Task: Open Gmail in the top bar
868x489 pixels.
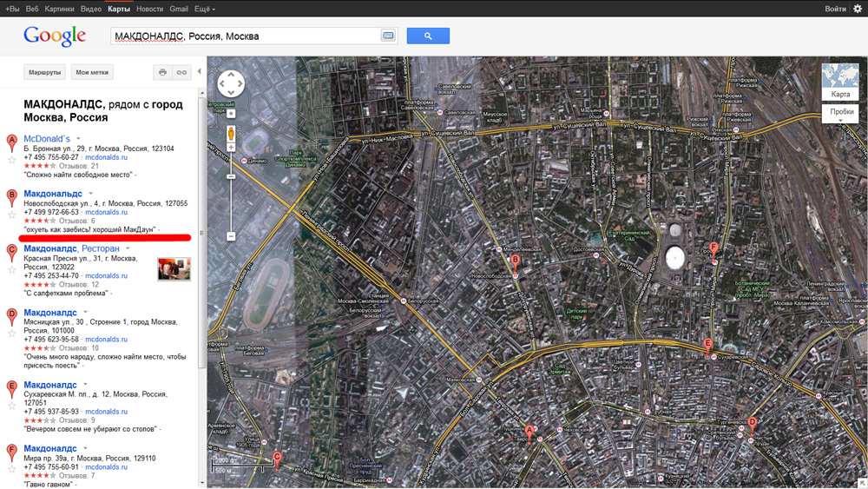Action: pyautogui.click(x=179, y=9)
